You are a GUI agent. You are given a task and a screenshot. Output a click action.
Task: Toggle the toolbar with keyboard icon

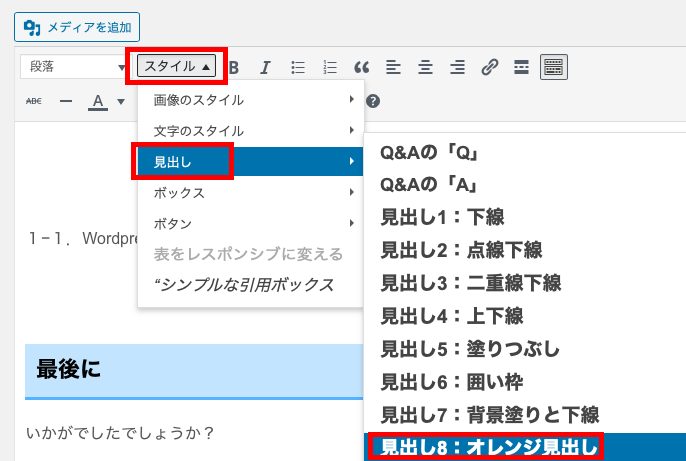[553, 68]
